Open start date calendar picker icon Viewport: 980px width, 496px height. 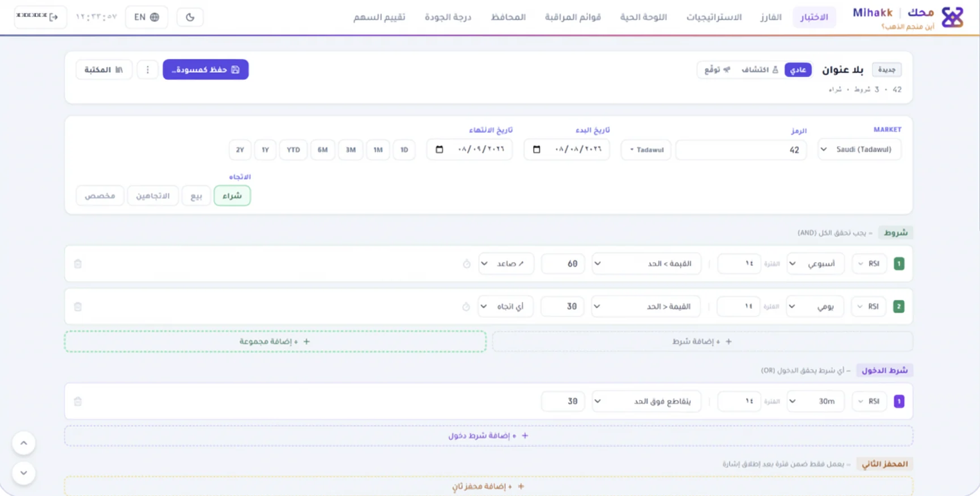[x=536, y=150]
